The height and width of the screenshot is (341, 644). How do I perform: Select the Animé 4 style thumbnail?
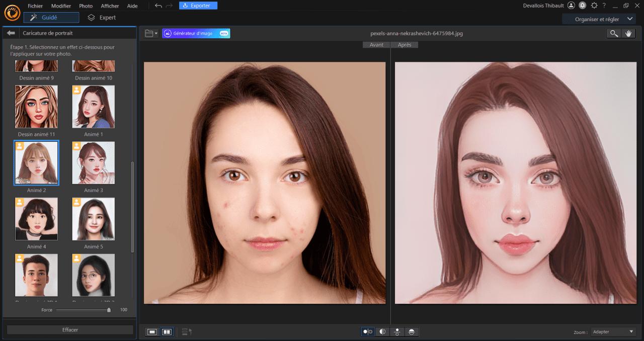coord(36,219)
